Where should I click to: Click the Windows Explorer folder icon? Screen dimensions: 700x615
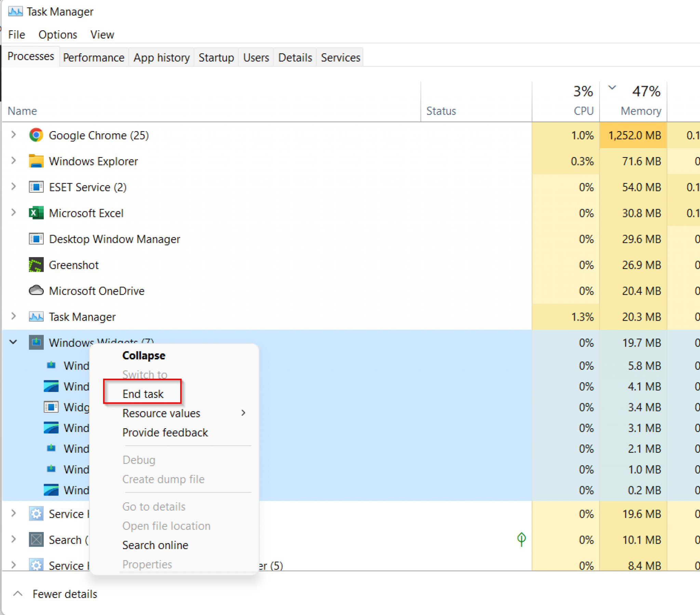click(x=36, y=161)
